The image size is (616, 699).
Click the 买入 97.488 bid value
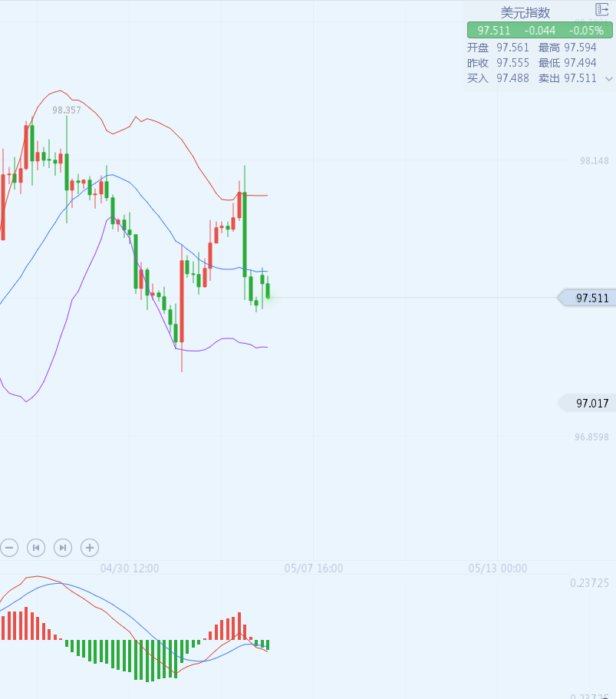498,78
